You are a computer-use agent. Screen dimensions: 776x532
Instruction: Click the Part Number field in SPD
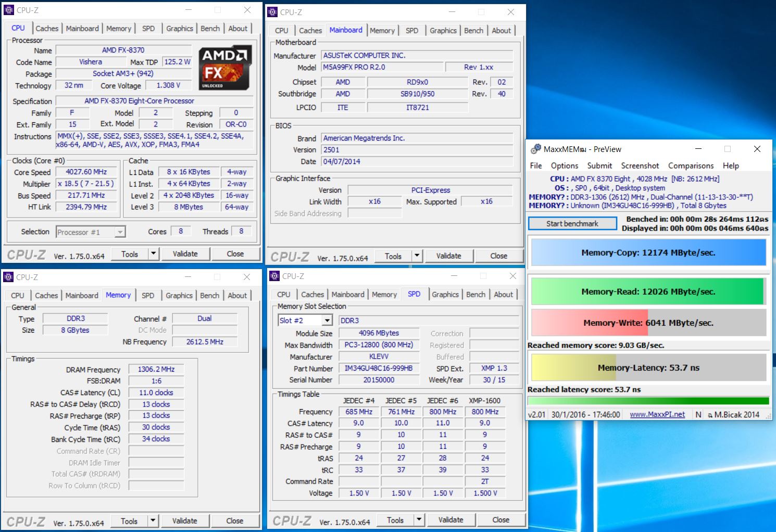click(379, 369)
